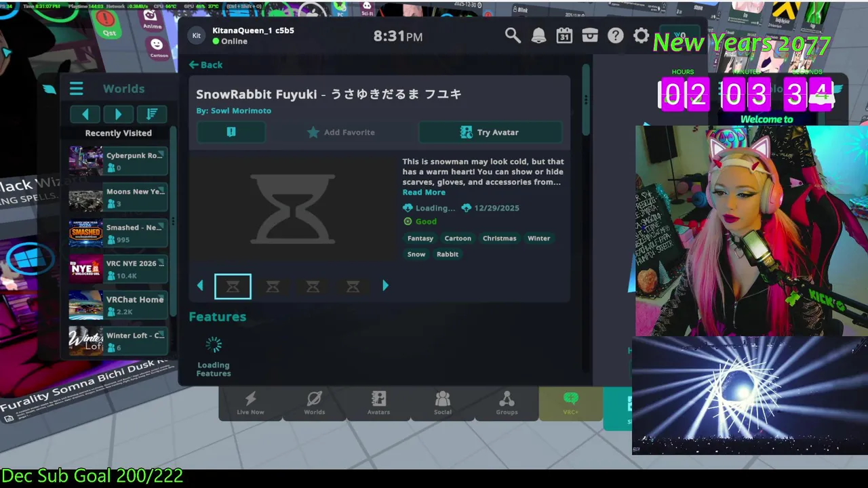The image size is (868, 488).
Task: Select the Fantasy tag
Action: tap(420, 239)
